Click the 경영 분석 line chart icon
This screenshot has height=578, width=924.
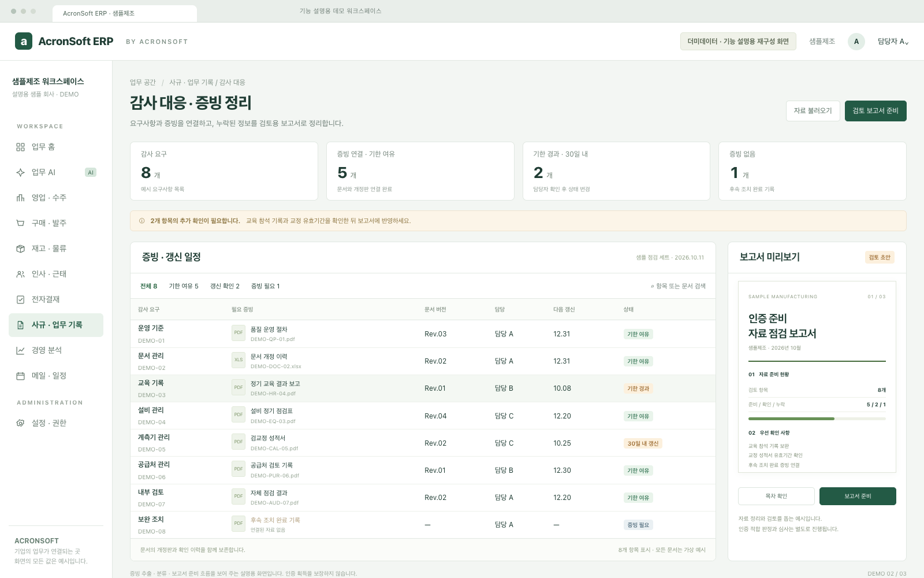click(x=20, y=350)
